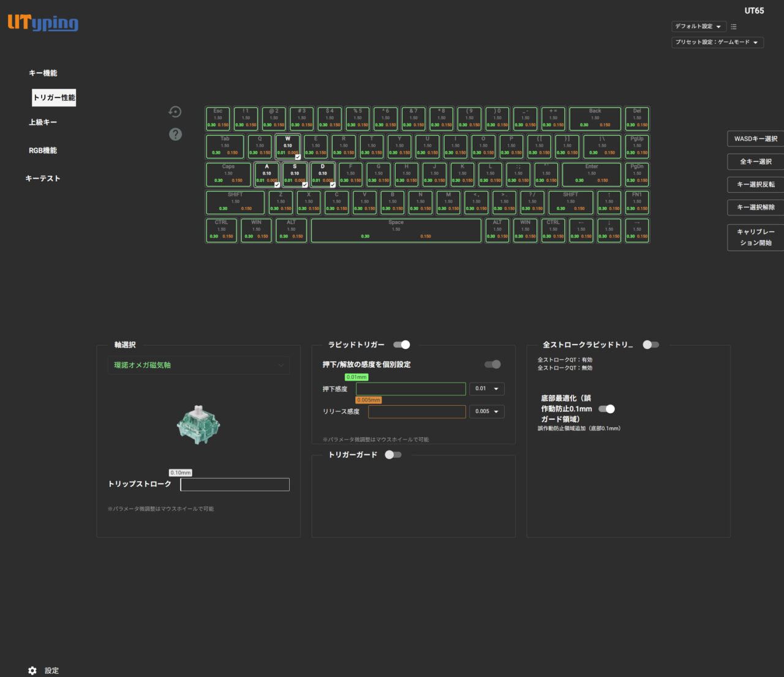This screenshot has height=677, width=784.
Task: Toggle 押下/解放の感度を個別設定 switch
Action: 492,364
